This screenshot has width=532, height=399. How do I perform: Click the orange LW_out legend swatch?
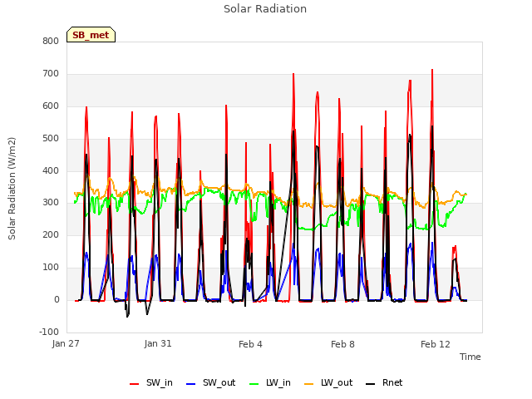309,384
